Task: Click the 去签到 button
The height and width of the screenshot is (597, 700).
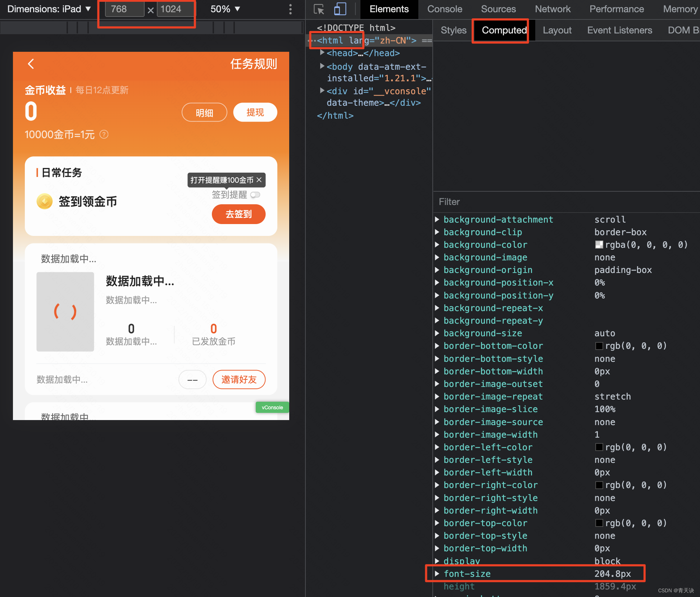Action: [238, 214]
